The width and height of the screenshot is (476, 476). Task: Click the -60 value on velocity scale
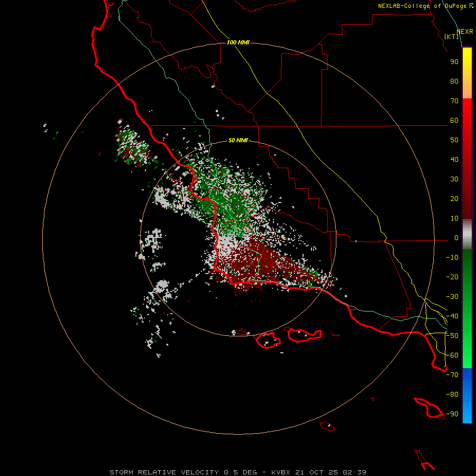tap(452, 355)
